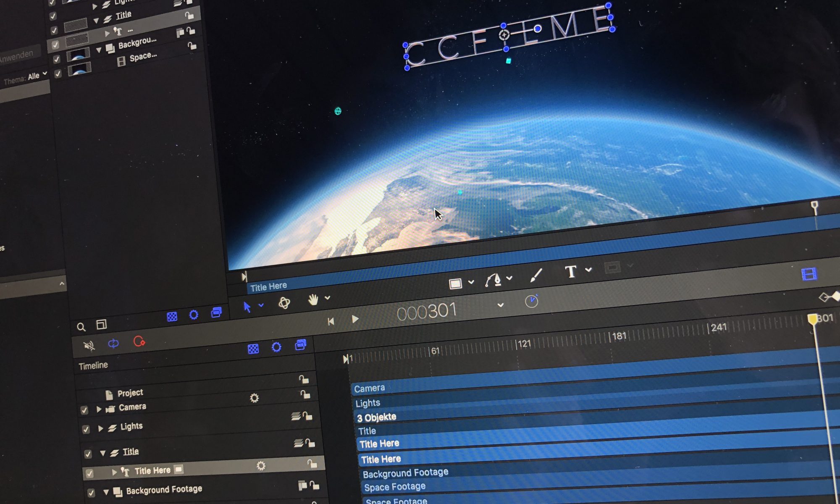Click the keyframe diamond icon

tap(829, 297)
